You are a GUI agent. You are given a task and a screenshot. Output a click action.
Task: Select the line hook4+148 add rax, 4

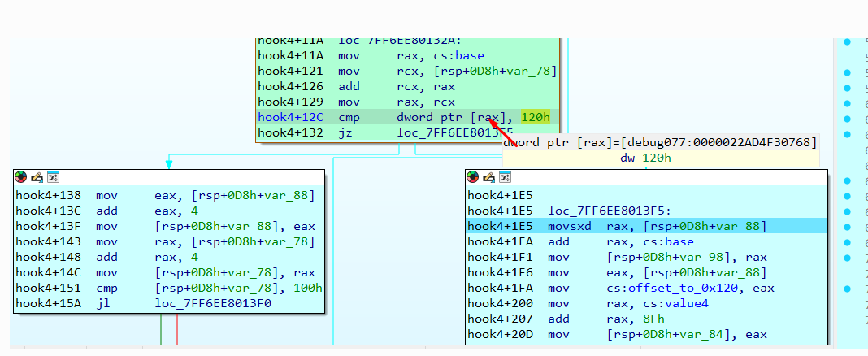click(x=168, y=257)
